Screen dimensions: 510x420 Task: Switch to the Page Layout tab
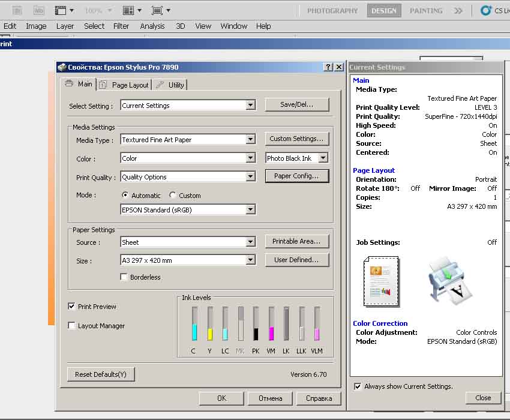tap(125, 85)
